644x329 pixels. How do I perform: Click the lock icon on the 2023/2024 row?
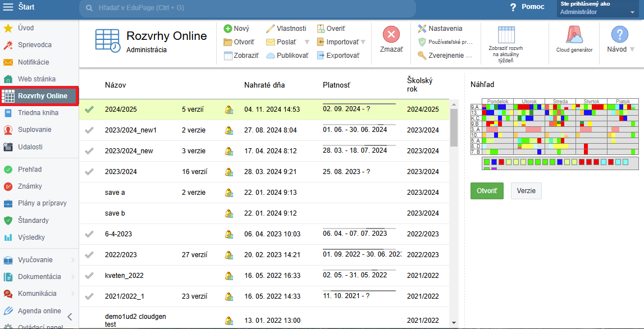(229, 172)
